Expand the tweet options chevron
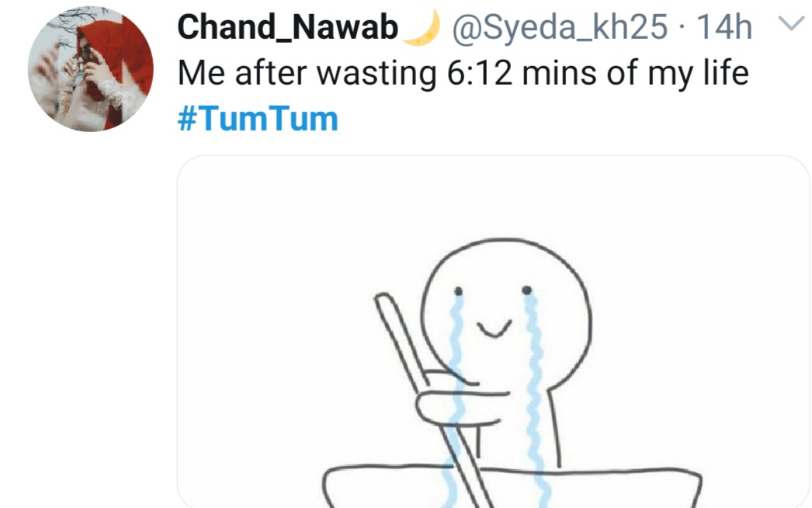This screenshot has height=508, width=812. pyautogui.click(x=792, y=24)
